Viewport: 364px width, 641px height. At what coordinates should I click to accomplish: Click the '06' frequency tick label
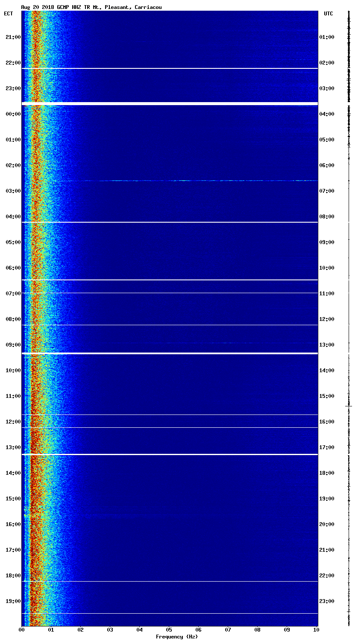[x=199, y=630]
